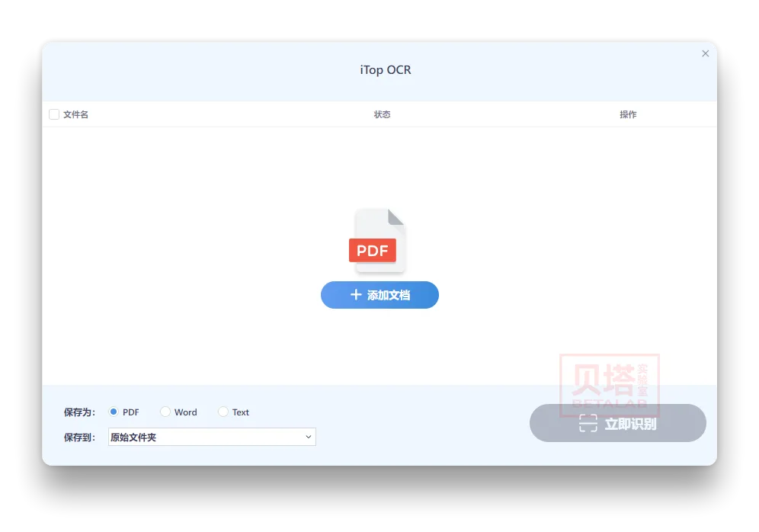
Task: Click the 文件名 column header text
Action: click(75, 114)
